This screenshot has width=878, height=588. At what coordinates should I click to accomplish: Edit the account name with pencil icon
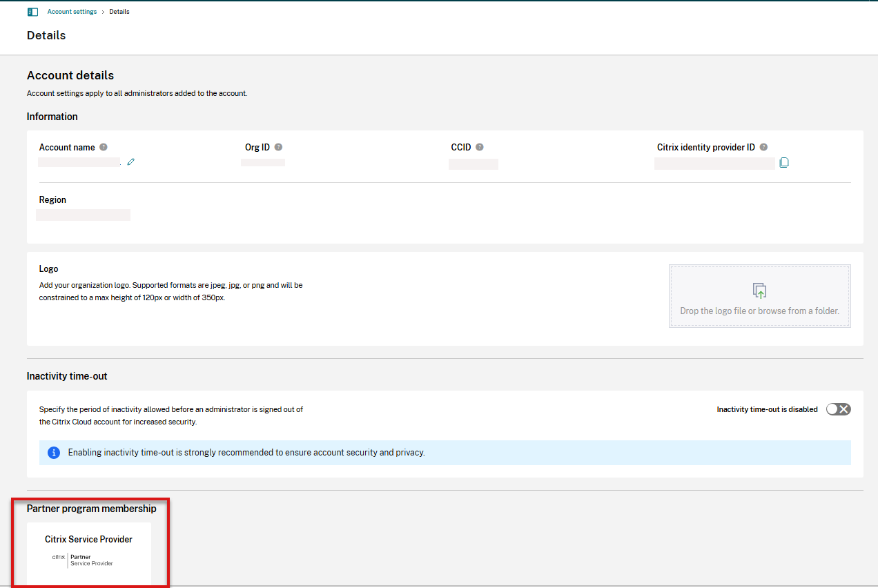pos(130,161)
